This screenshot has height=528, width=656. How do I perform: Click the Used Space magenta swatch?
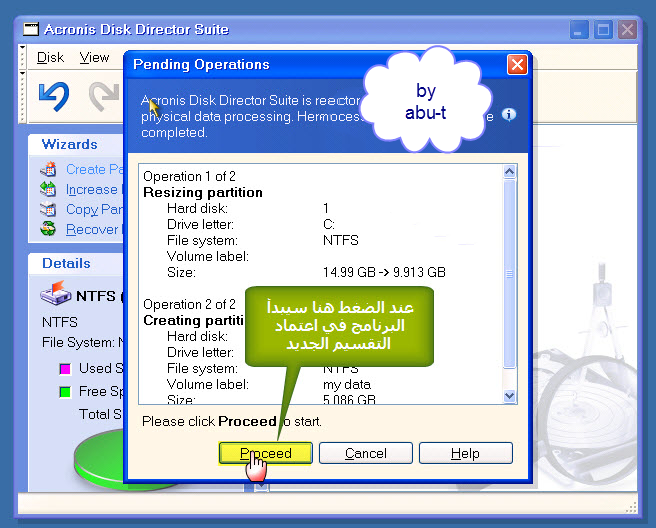[x=65, y=369]
